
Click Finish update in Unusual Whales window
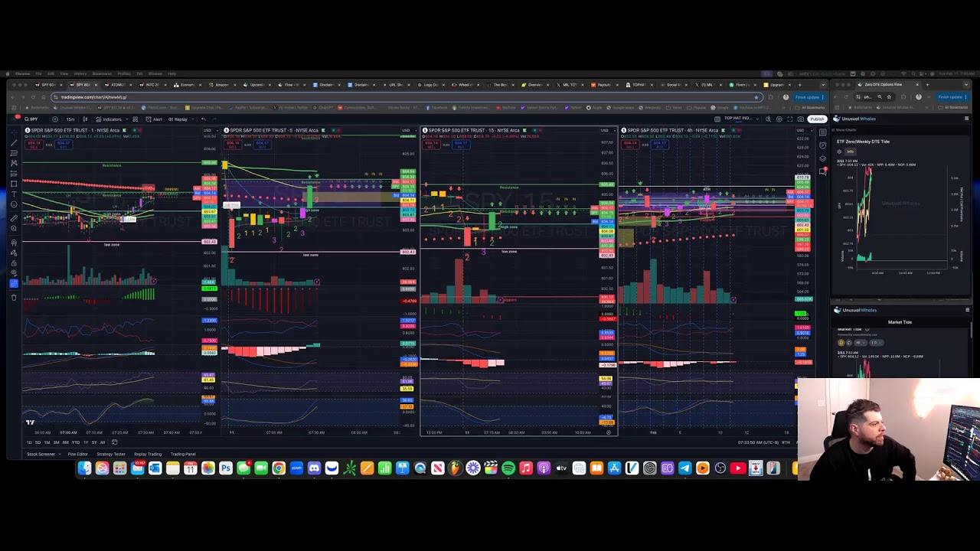[x=952, y=97]
